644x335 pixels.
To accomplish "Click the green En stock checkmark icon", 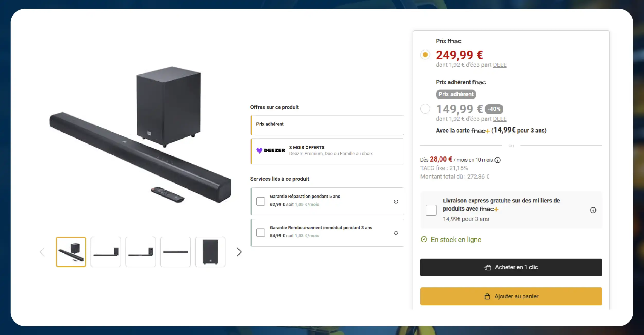I will [424, 239].
